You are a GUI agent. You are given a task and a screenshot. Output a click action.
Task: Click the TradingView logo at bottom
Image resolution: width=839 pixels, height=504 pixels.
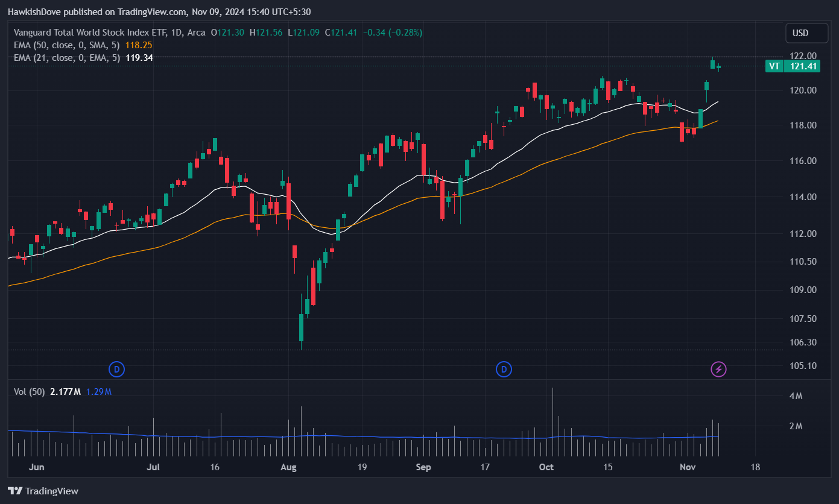click(x=43, y=491)
